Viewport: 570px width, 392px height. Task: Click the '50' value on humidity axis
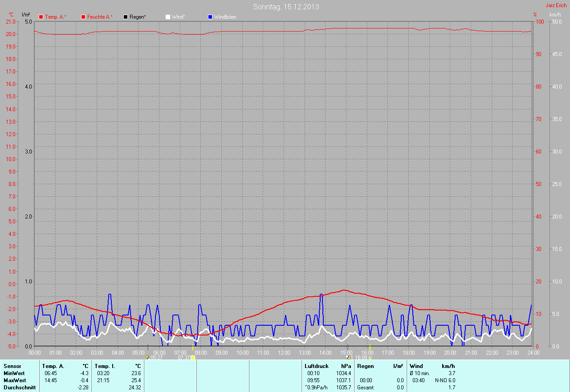coord(538,184)
